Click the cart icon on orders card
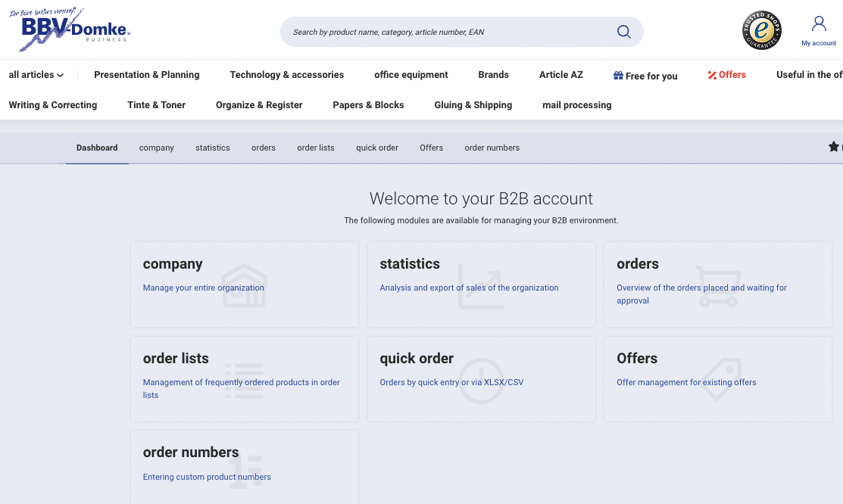This screenshot has width=843, height=504. [x=718, y=286]
